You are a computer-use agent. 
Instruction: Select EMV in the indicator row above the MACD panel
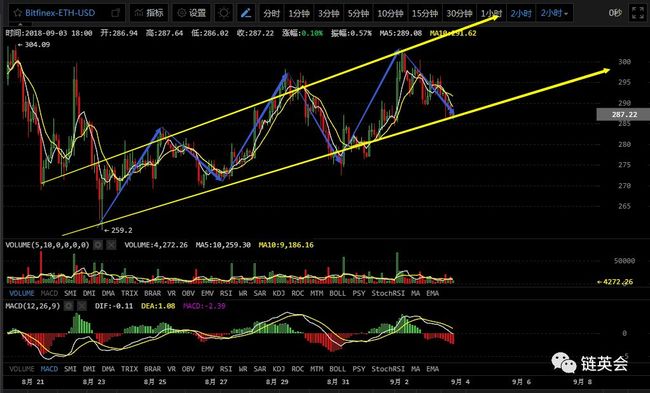(207, 293)
